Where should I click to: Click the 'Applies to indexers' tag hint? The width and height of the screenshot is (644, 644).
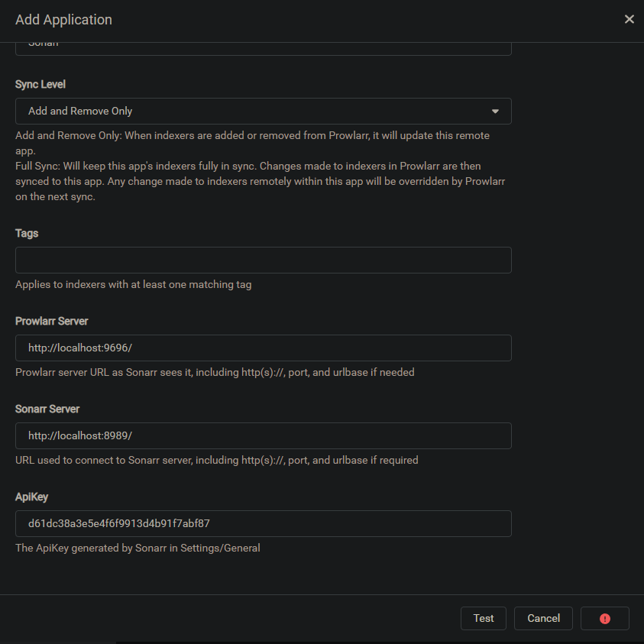coord(134,284)
